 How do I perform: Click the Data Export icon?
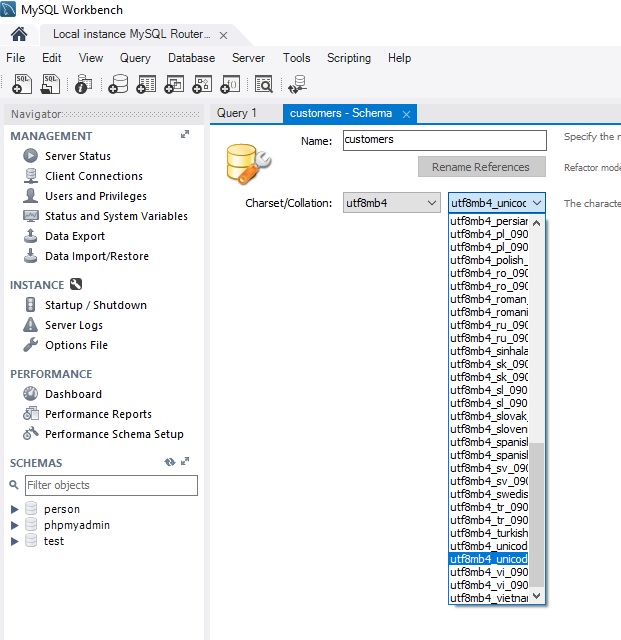tap(30, 236)
